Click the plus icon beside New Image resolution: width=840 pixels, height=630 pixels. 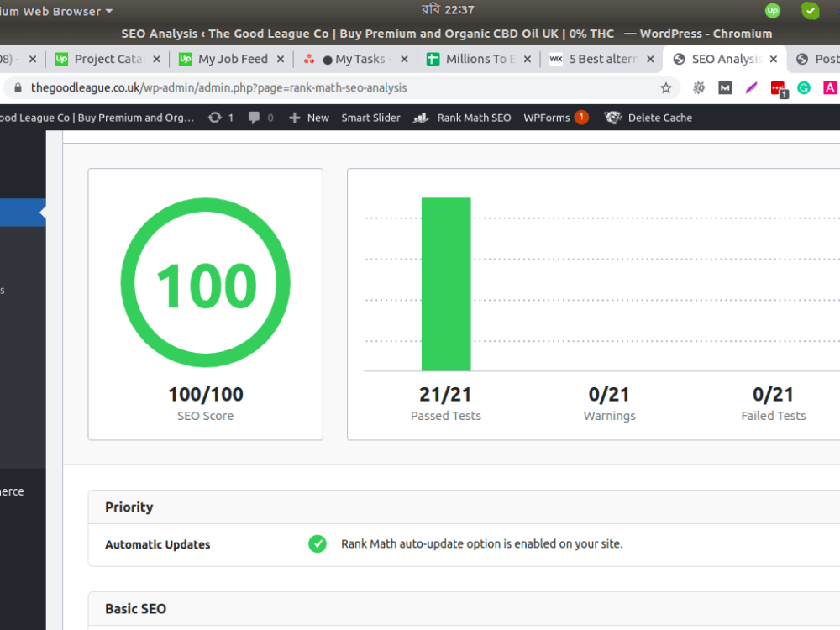click(295, 118)
